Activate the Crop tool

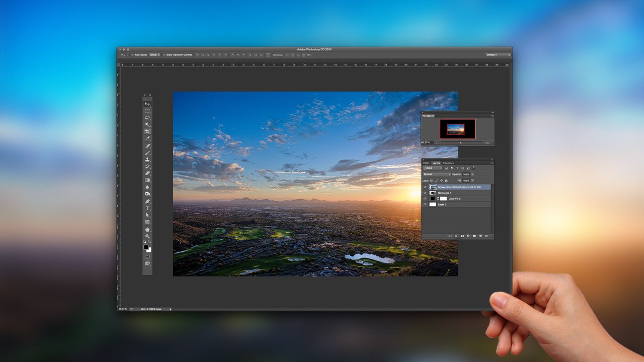(147, 130)
